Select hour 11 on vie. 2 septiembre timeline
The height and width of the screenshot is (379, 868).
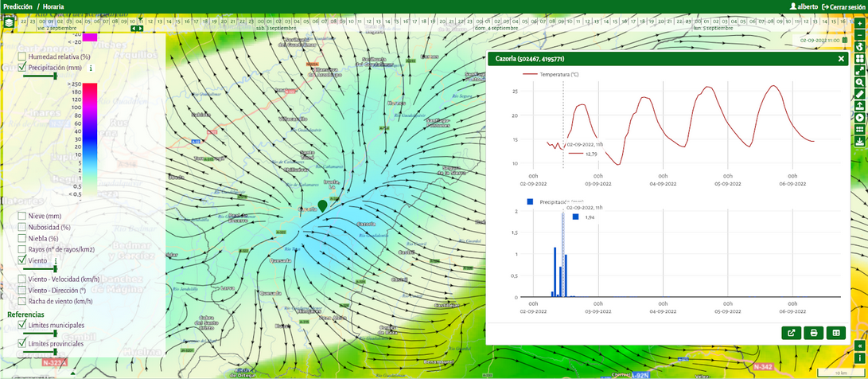[x=140, y=21]
